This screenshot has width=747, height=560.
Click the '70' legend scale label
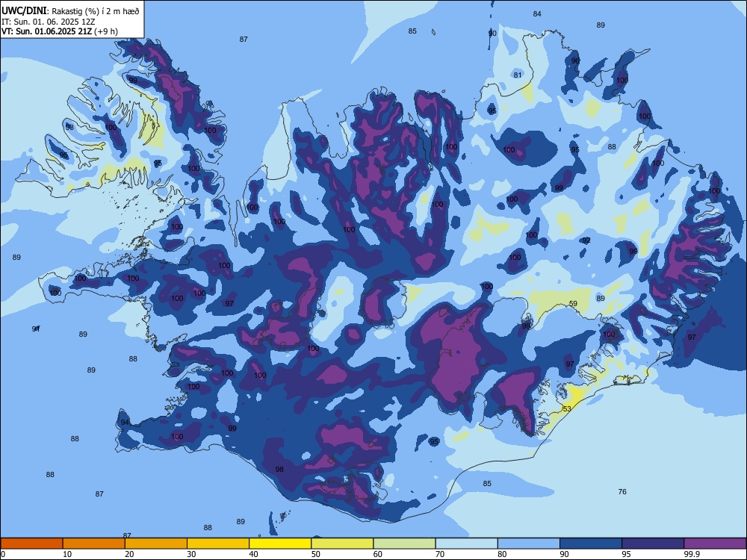[x=440, y=554]
